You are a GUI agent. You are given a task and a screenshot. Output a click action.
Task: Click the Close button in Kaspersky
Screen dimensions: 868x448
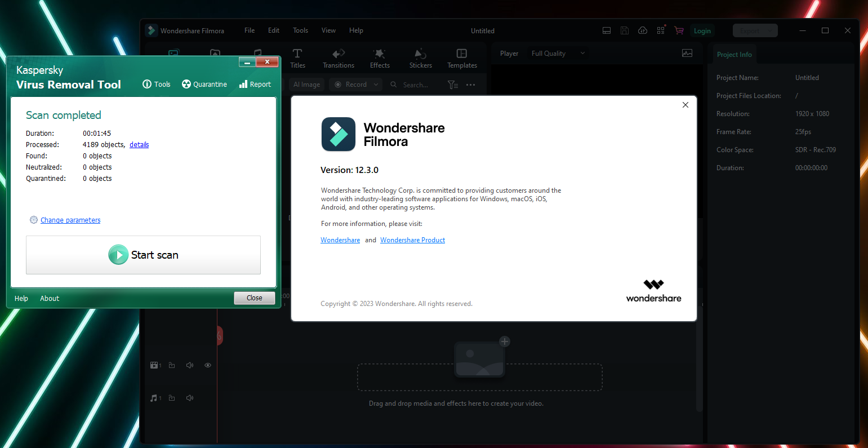[255, 298]
